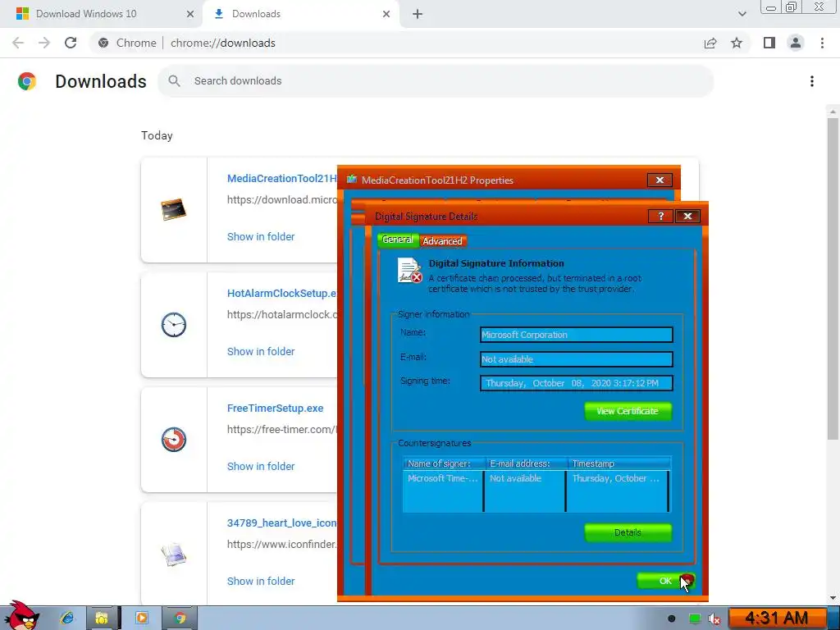
Task: Launch Internet Explorer from the taskbar
Action: [67, 619]
